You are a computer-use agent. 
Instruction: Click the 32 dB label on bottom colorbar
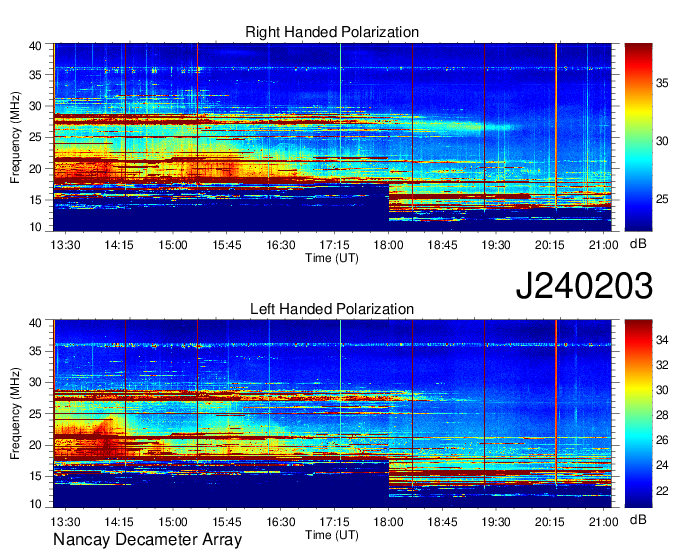(x=662, y=365)
